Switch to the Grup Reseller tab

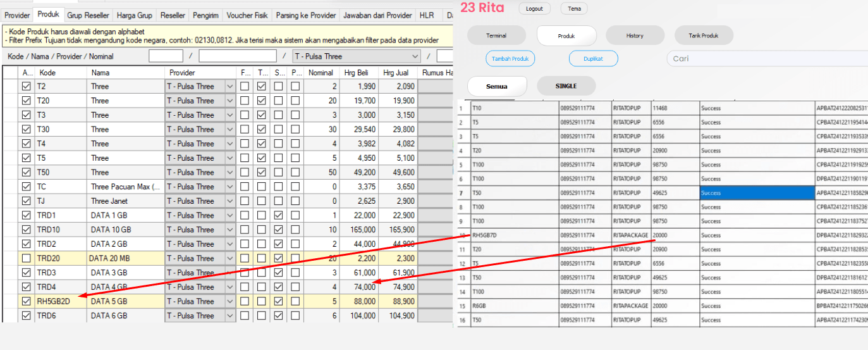click(x=89, y=15)
